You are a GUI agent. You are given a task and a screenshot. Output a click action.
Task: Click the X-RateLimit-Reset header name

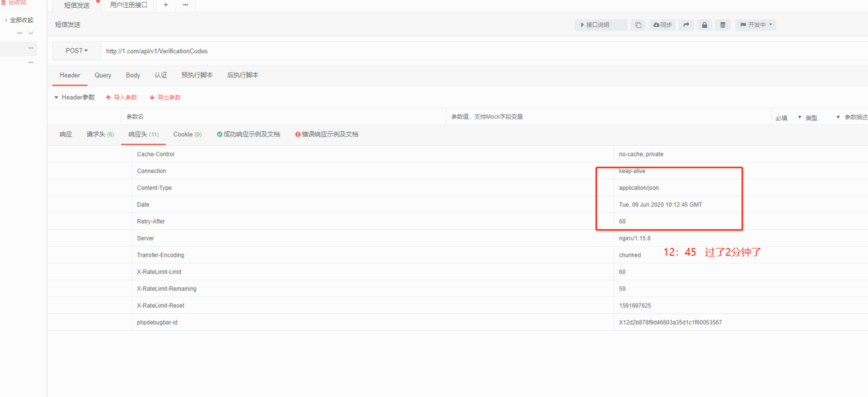pos(160,306)
